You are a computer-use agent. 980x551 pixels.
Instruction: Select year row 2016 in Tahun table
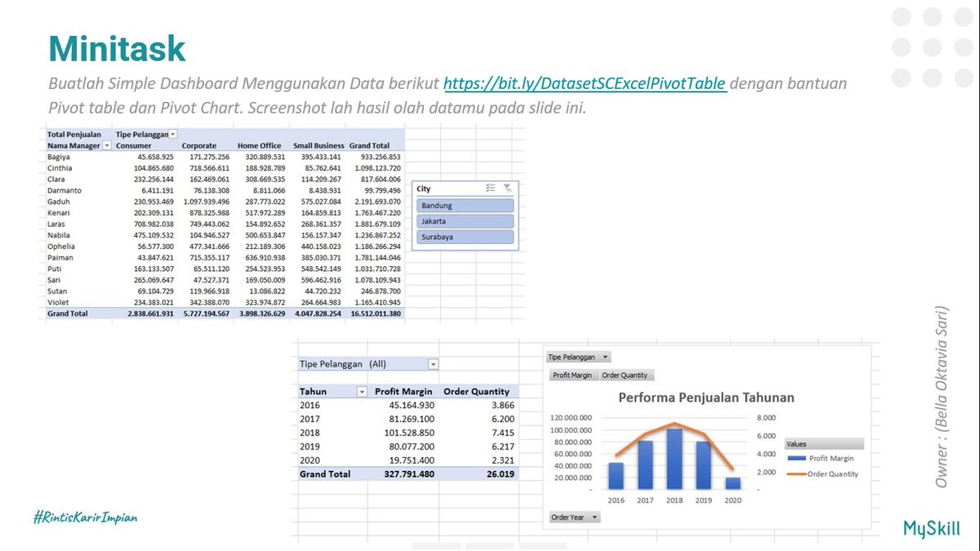[408, 405]
